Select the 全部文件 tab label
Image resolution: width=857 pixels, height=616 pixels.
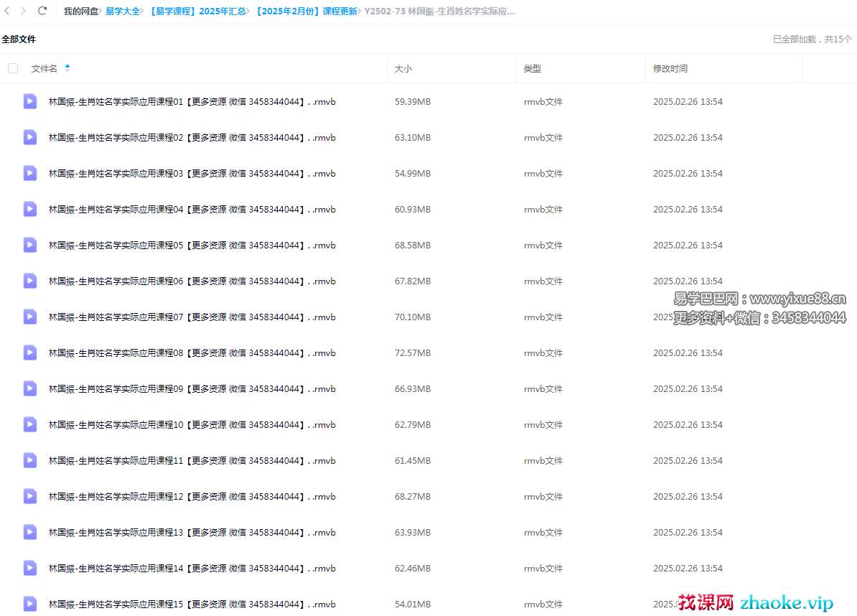19,39
